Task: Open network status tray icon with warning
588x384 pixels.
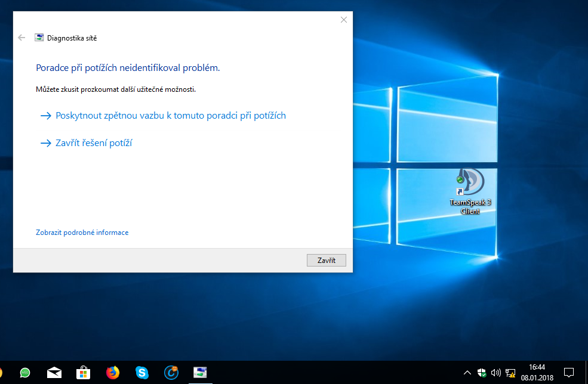Action: click(510, 373)
